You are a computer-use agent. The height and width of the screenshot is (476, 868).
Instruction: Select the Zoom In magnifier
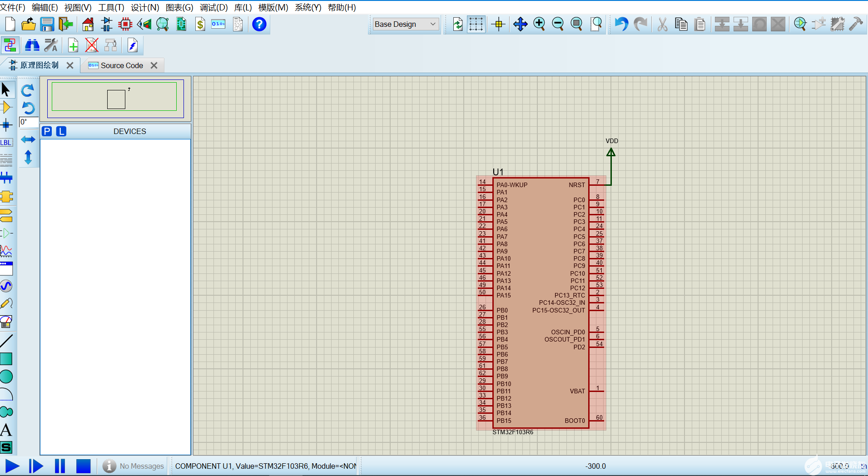[539, 24]
